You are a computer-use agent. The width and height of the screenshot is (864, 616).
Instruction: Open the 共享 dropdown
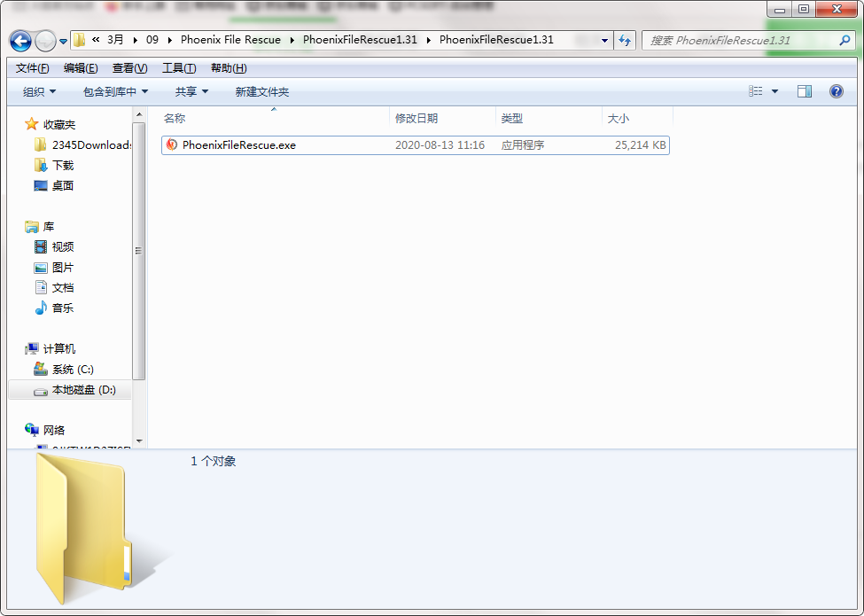click(x=191, y=91)
